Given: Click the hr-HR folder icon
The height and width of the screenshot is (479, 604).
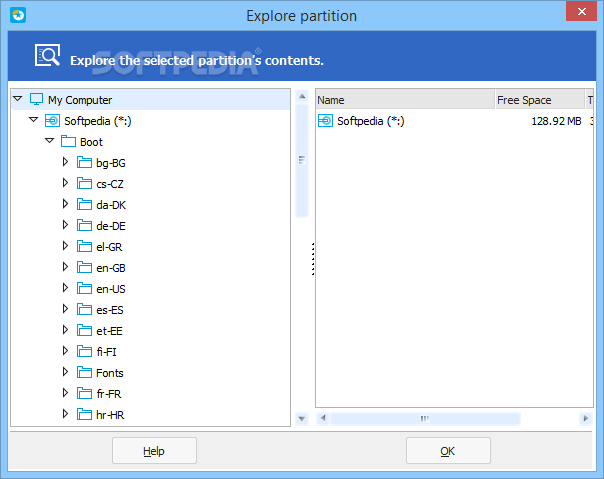Looking at the screenshot, I should 84,415.
